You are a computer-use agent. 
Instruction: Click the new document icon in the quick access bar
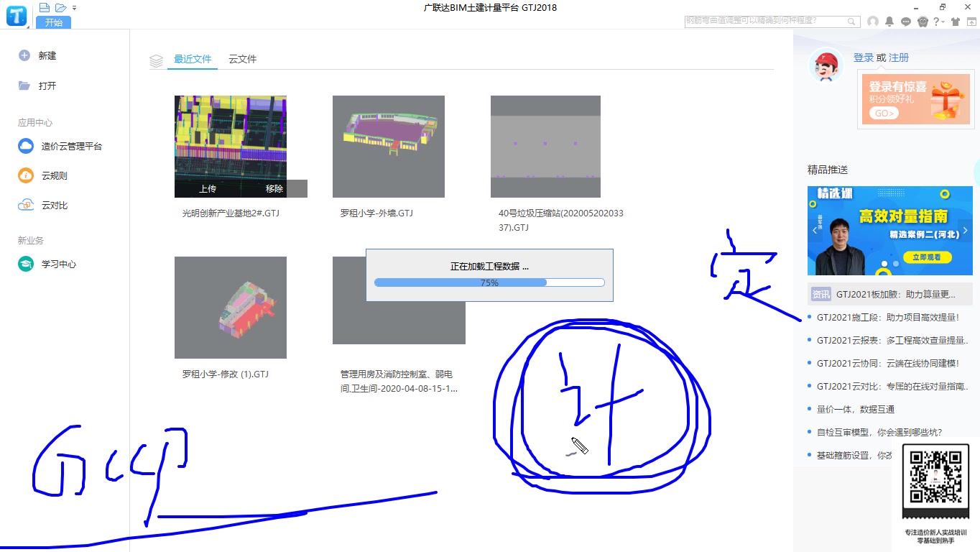click(45, 6)
